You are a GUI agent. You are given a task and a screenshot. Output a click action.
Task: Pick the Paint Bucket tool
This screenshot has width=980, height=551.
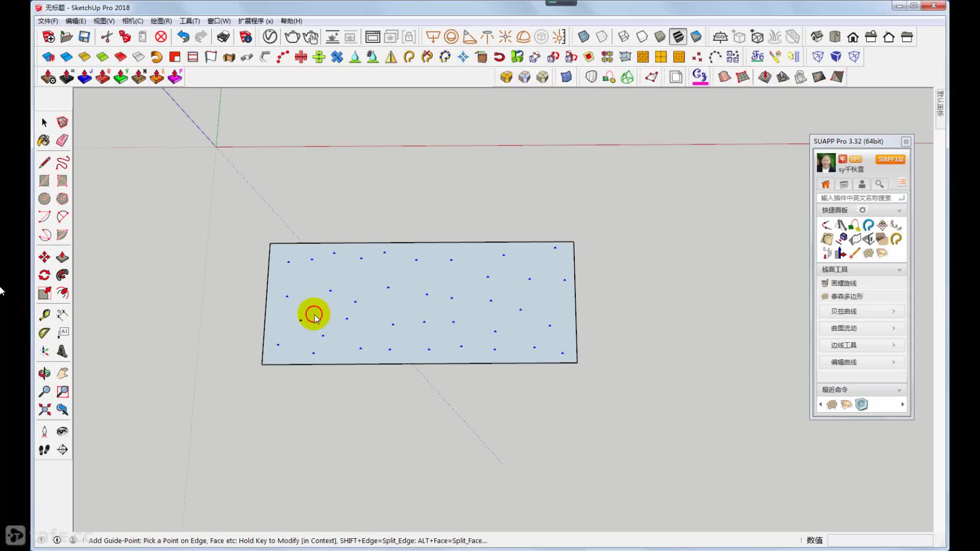tap(44, 140)
